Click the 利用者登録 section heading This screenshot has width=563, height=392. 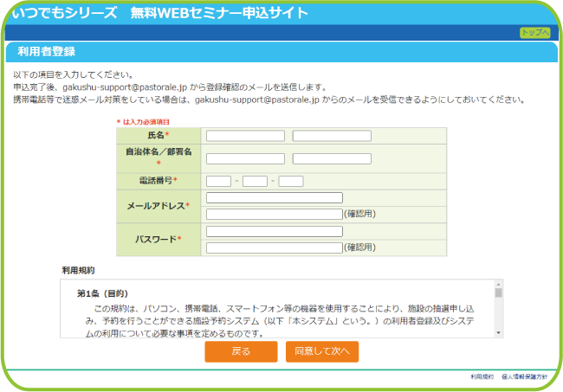point(46,52)
